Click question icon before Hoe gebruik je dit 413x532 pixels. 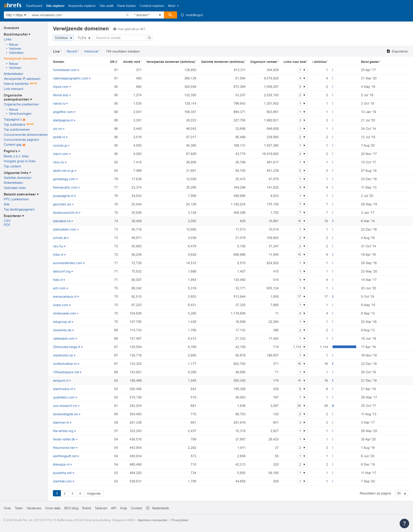point(115,29)
